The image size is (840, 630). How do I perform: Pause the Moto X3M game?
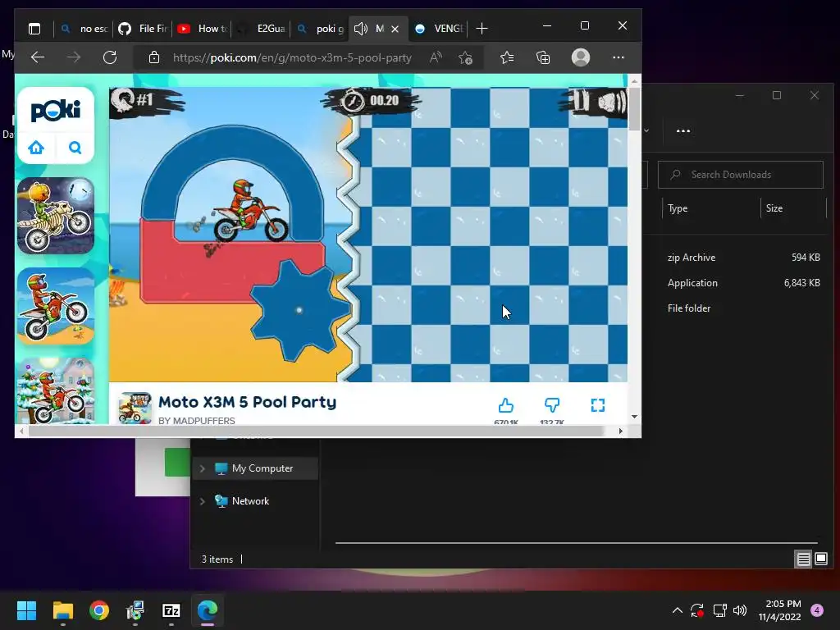pos(580,100)
